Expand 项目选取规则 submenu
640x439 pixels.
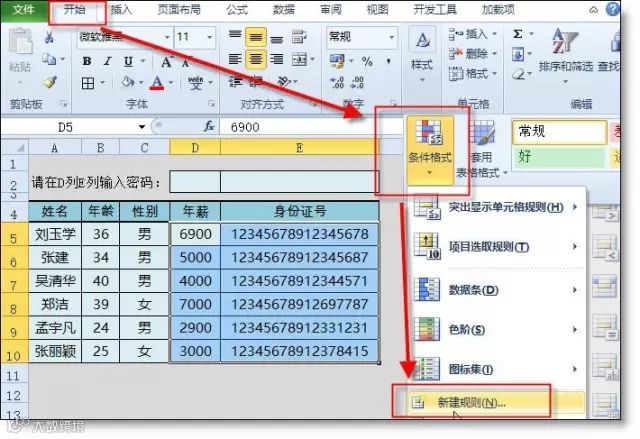pyautogui.click(x=498, y=247)
